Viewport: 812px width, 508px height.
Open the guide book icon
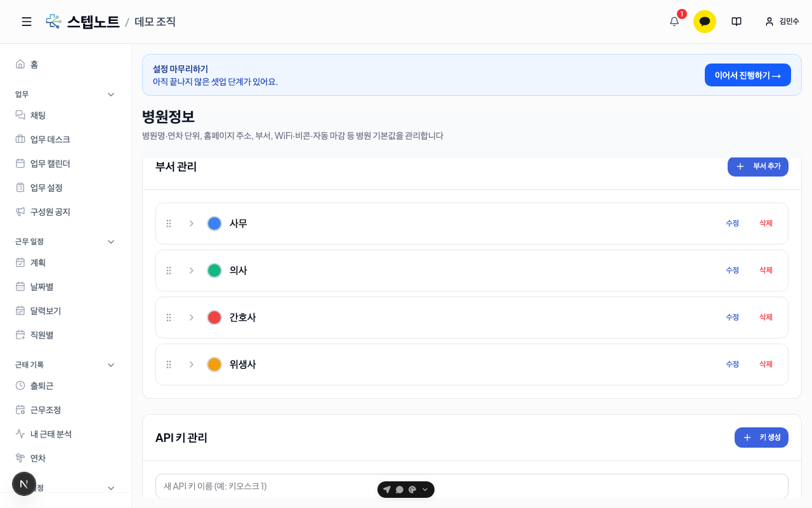click(x=737, y=22)
